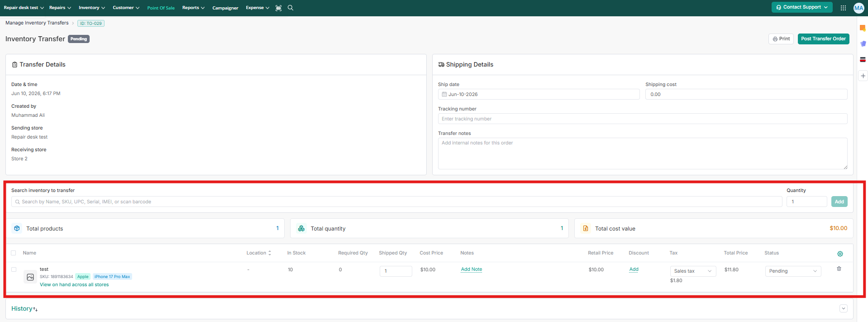This screenshot has width=868, height=322.
Task: Expand the History section chevron
Action: tap(844, 308)
